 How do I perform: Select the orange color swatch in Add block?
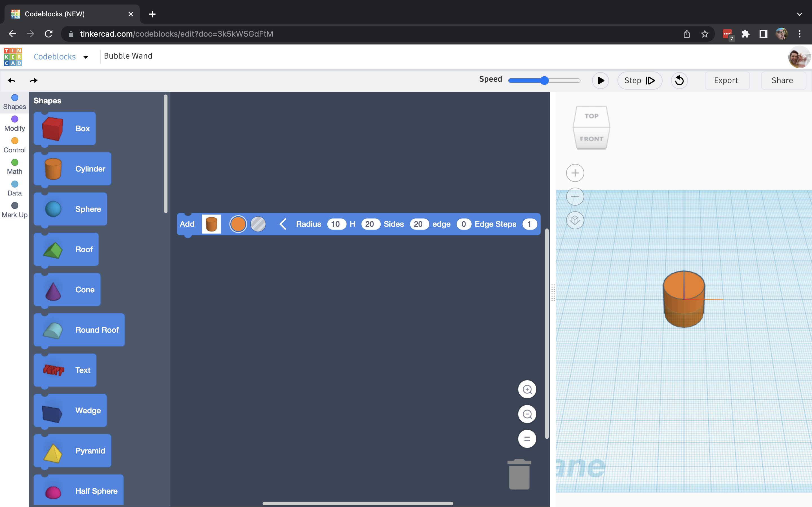point(238,224)
